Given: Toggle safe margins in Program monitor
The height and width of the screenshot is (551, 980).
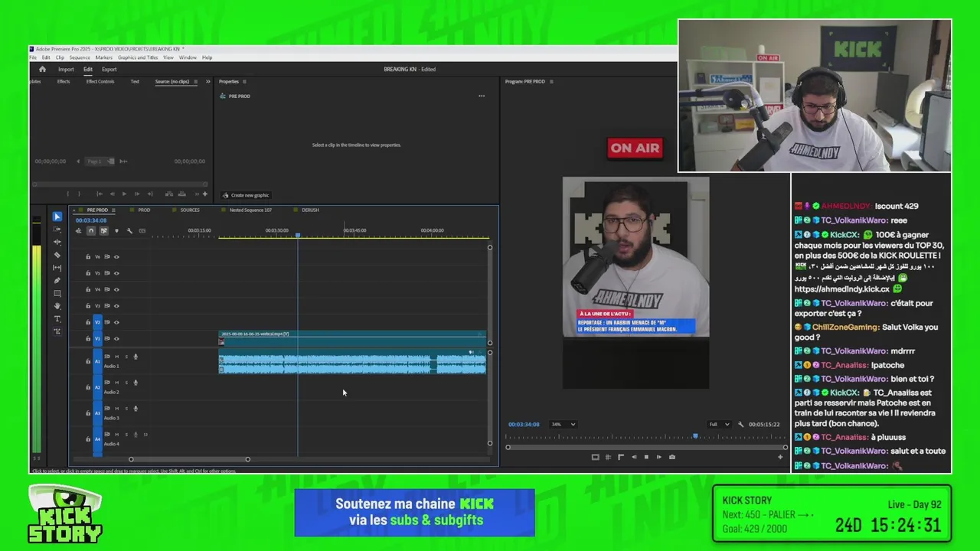Looking at the screenshot, I should point(595,457).
